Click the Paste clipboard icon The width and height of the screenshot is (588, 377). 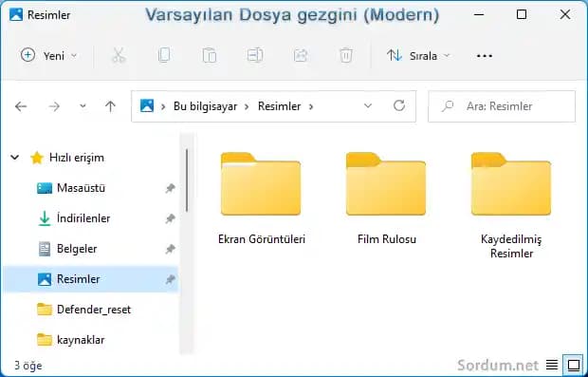(x=210, y=56)
